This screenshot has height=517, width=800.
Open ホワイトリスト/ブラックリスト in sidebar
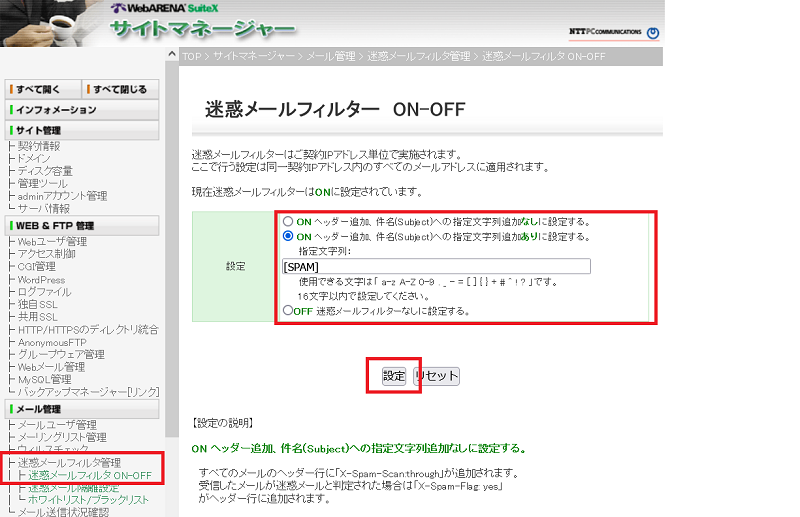coord(89,500)
